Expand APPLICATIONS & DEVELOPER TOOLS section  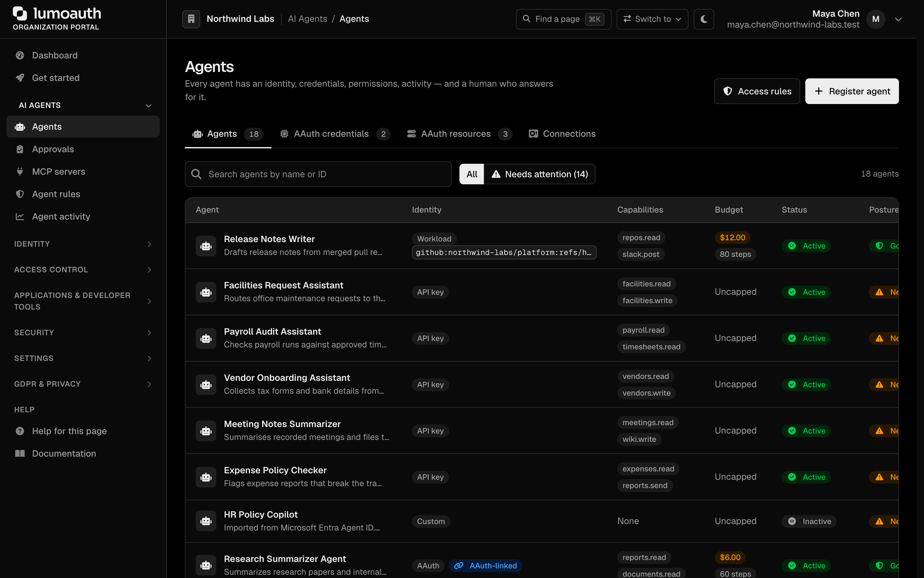(83, 301)
